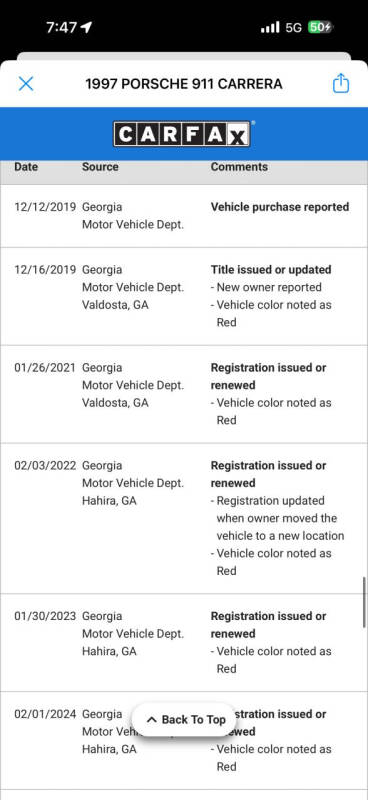The height and width of the screenshot is (800, 368).
Task: Tap the 02/03/2022 Hahira registration entry
Action: (x=184, y=518)
